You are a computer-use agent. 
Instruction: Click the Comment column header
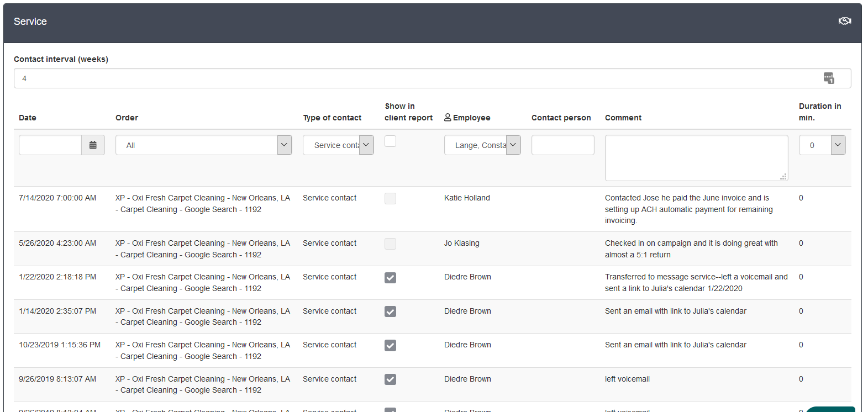tap(623, 118)
